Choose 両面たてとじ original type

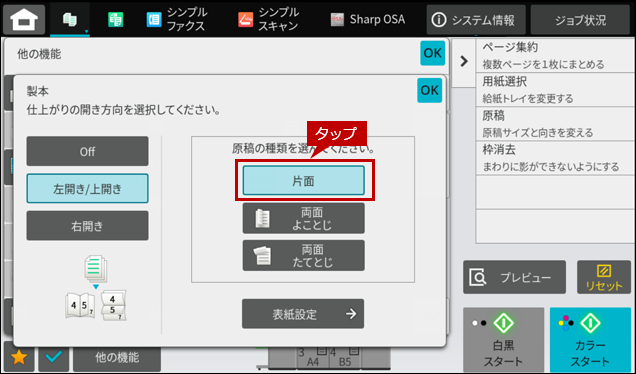pos(303,256)
